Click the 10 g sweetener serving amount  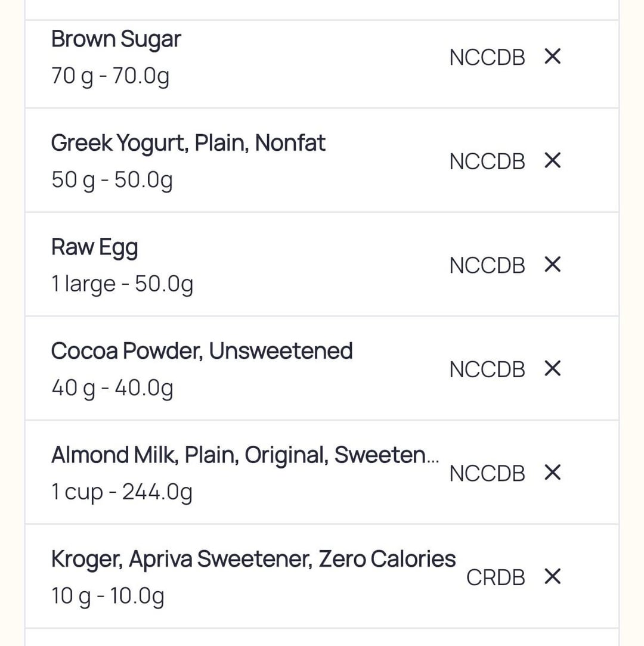tap(107, 596)
